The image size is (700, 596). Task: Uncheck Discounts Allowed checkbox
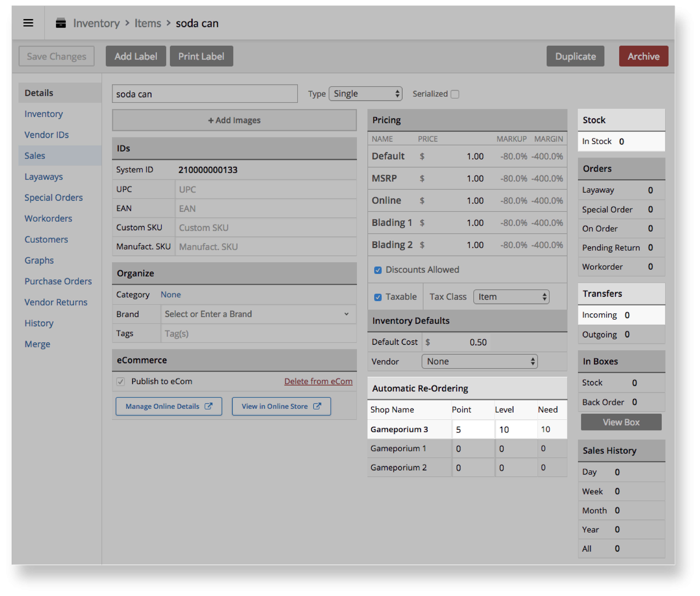tap(378, 270)
